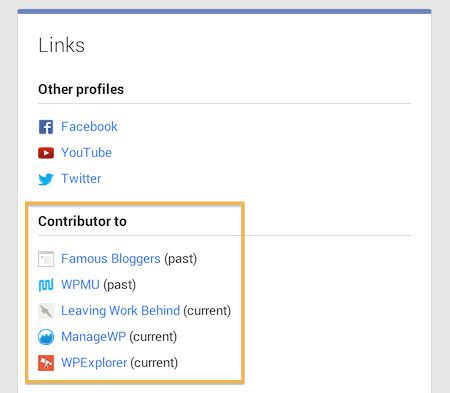The image size is (450, 393).
Task: Open the YouTube profile link
Action: pos(86,153)
